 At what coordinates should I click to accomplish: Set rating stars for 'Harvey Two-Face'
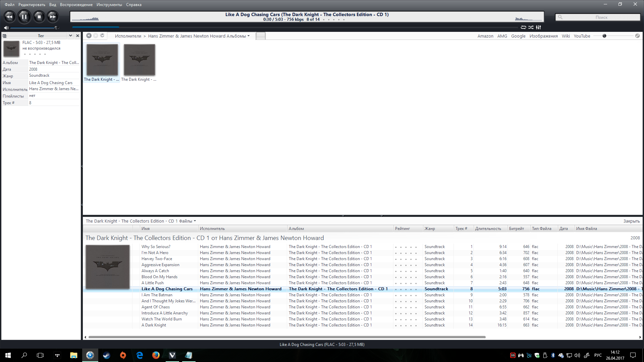point(406,259)
